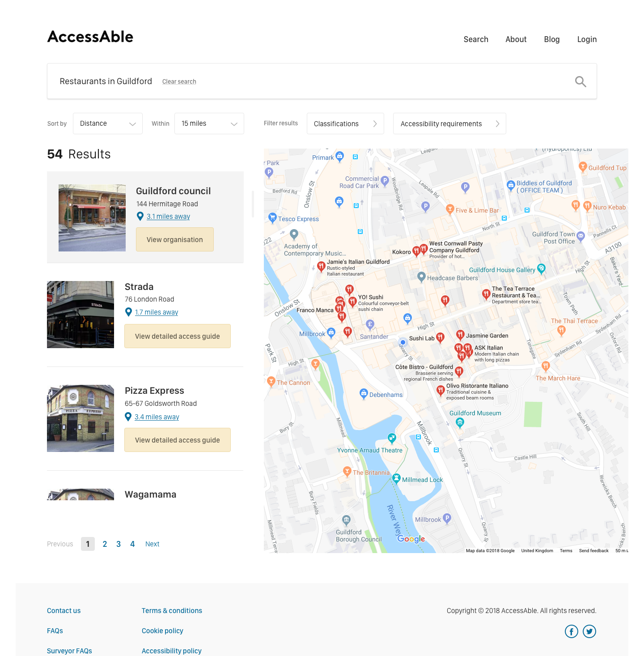The width and height of the screenshot is (644, 656).
Task: Open the Terms & conditions footer link
Action: [x=172, y=611]
